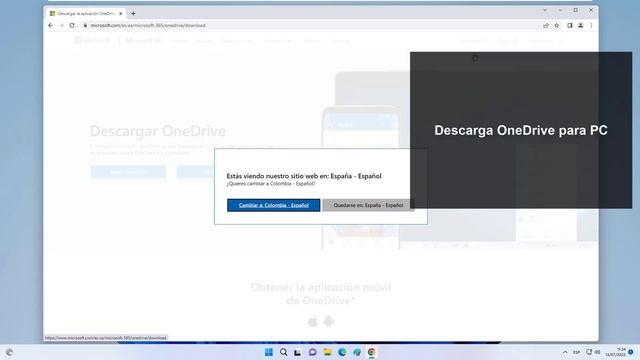Click the ESP language indicator in the taskbar
Viewport: 640px width, 360px height.
(576, 352)
